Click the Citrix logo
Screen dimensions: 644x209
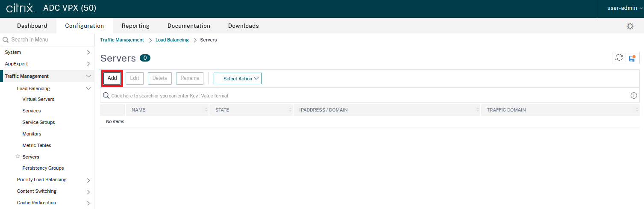coord(21,9)
